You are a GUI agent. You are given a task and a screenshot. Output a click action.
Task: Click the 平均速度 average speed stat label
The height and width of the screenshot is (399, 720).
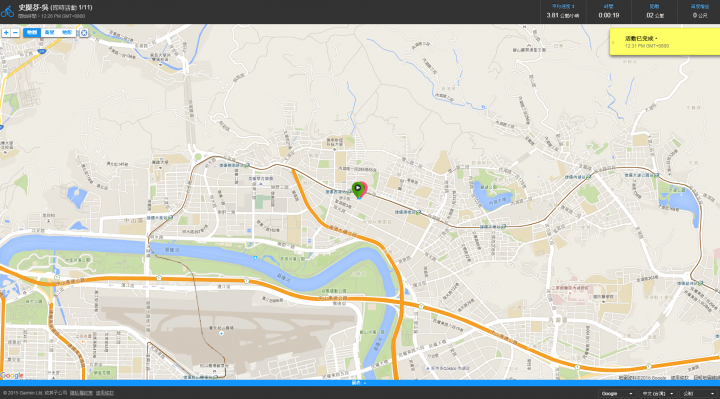[563, 6]
